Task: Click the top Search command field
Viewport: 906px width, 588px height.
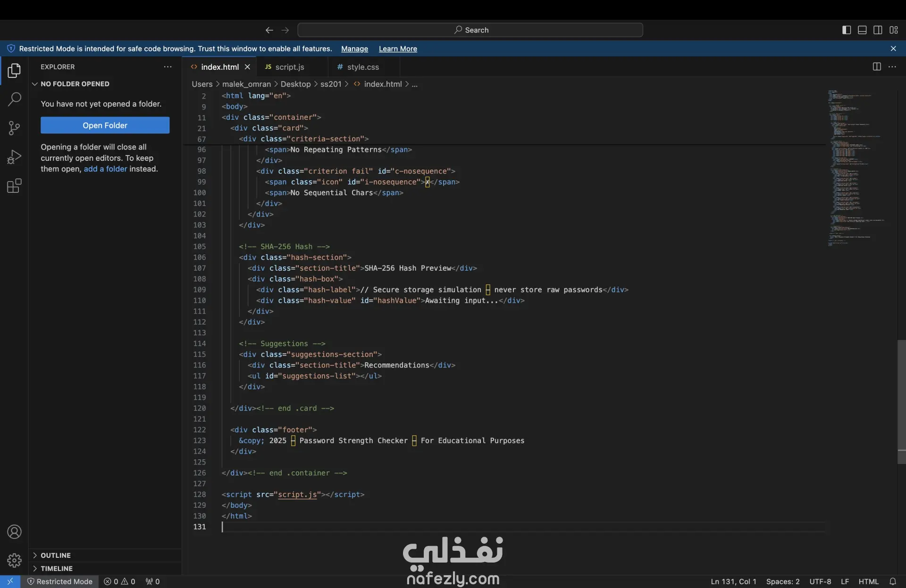Action: [470, 30]
